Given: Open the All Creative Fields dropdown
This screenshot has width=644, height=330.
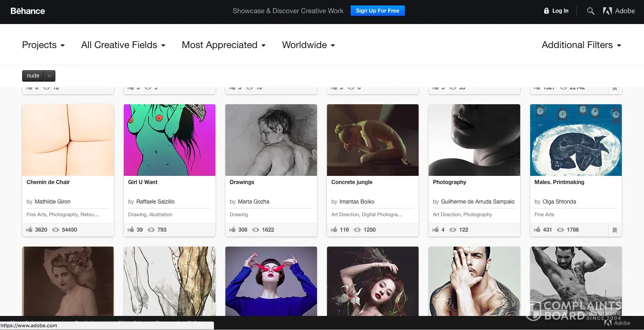Looking at the screenshot, I should [123, 45].
